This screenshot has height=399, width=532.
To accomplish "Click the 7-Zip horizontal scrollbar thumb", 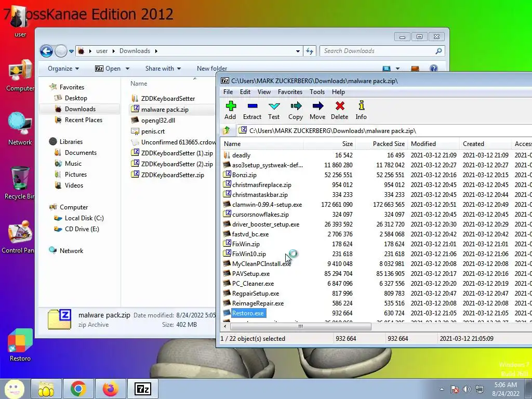I will tap(301, 326).
